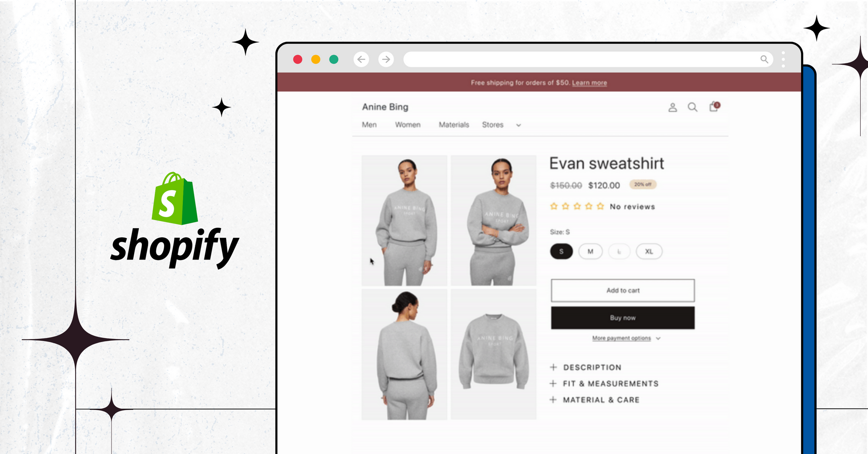Expand the FIT & MEASUREMENTS section
The width and height of the screenshot is (868, 454).
tap(604, 384)
